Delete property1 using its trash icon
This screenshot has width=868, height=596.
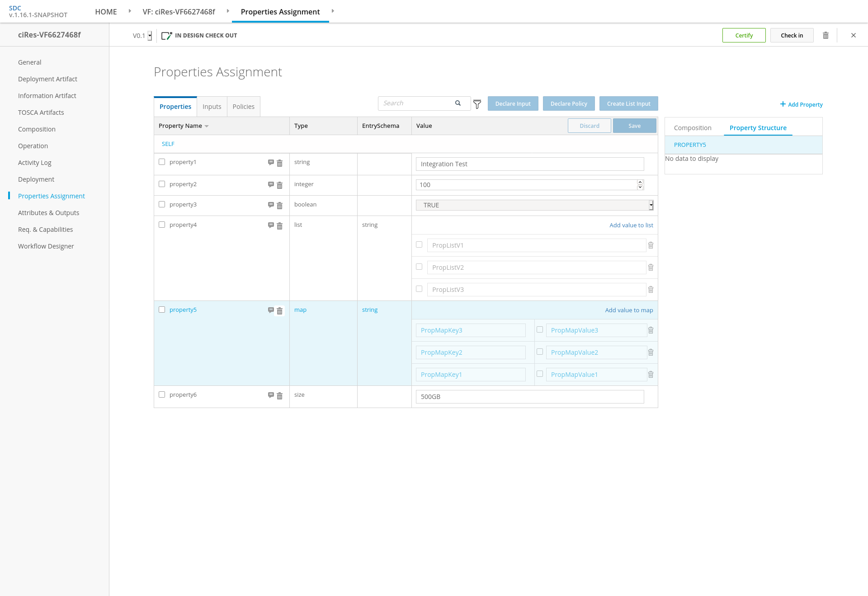[x=279, y=163]
